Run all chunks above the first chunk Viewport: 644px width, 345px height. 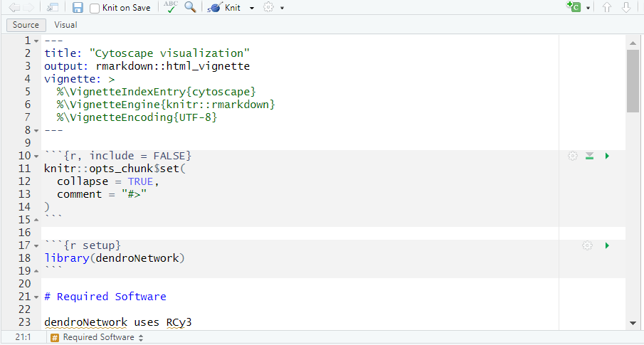click(x=589, y=156)
